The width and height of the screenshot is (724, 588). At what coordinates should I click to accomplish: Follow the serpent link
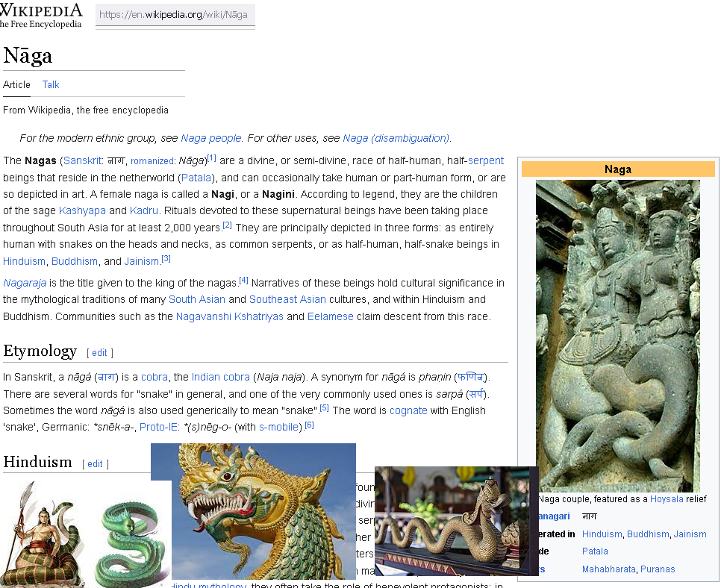(x=486, y=160)
